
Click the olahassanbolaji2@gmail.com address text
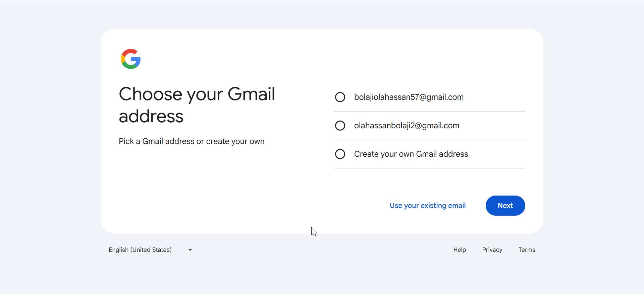click(x=407, y=126)
